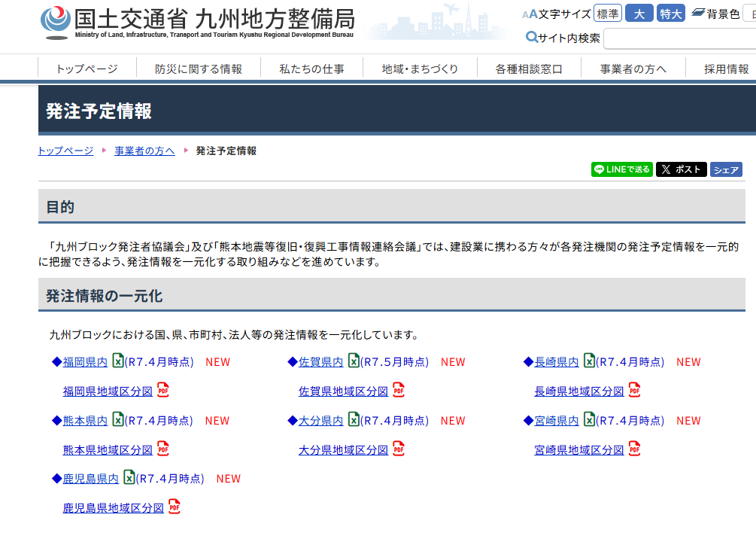Switch text size to 大
Viewport: 756px width, 533px height.
tap(639, 14)
